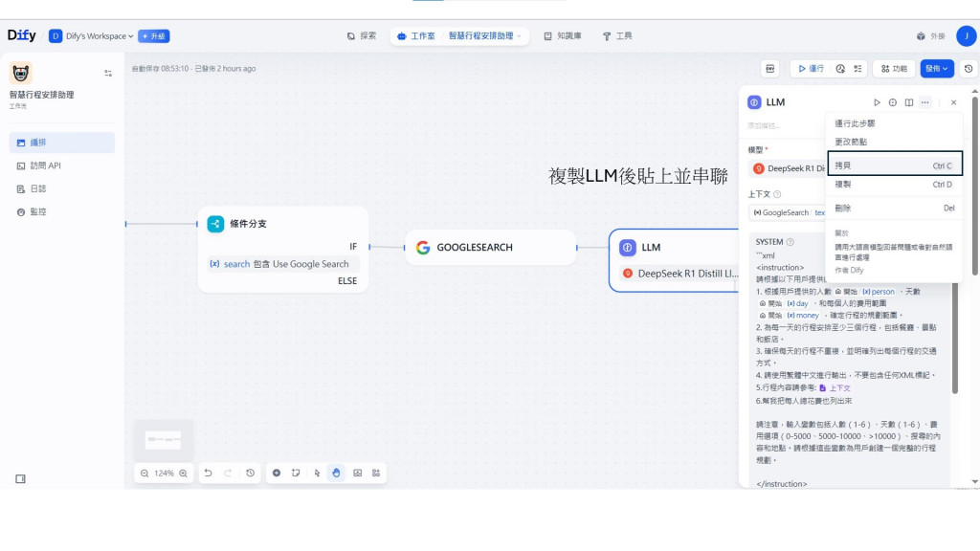Open the run history clock icon
The image size is (980, 551).
pyautogui.click(x=840, y=69)
